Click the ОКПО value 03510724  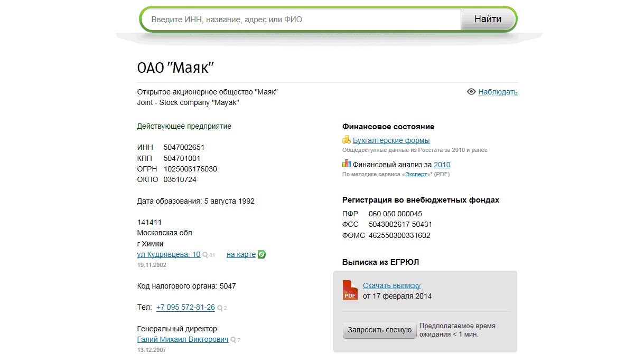180,179
